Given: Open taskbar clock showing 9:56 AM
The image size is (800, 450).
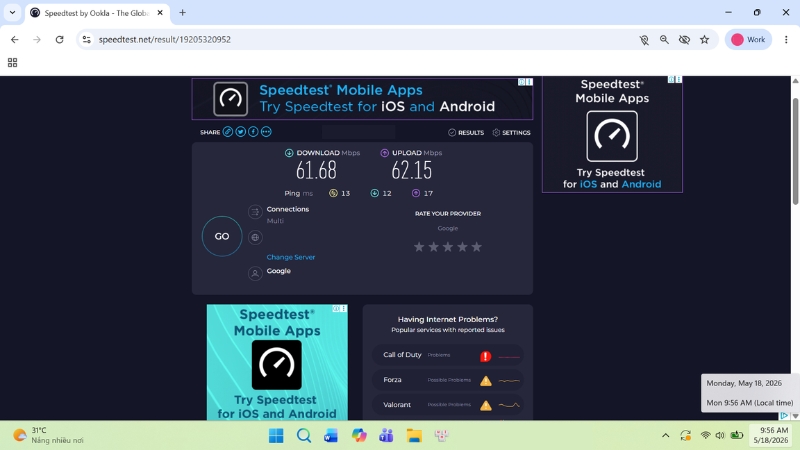Looking at the screenshot, I should (x=771, y=435).
